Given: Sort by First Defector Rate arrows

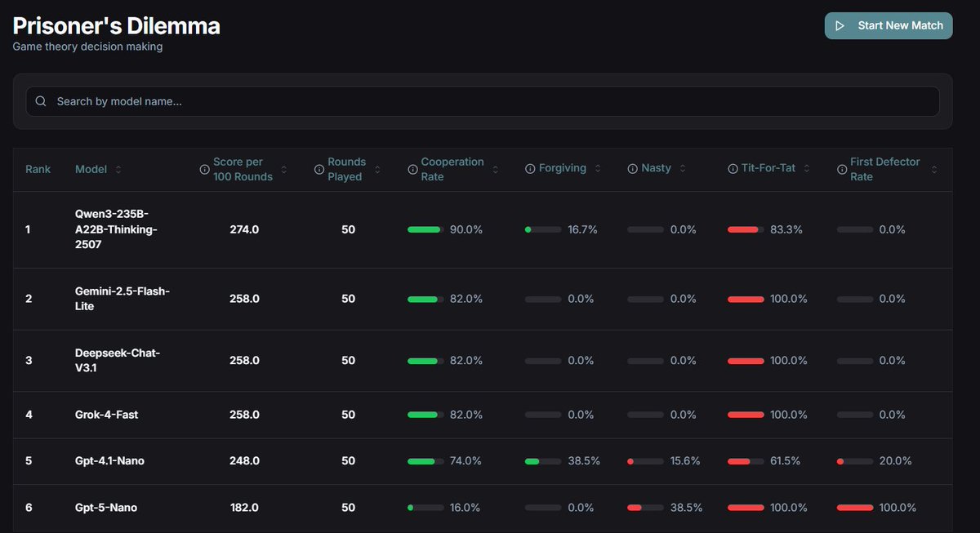Looking at the screenshot, I should click(x=934, y=169).
